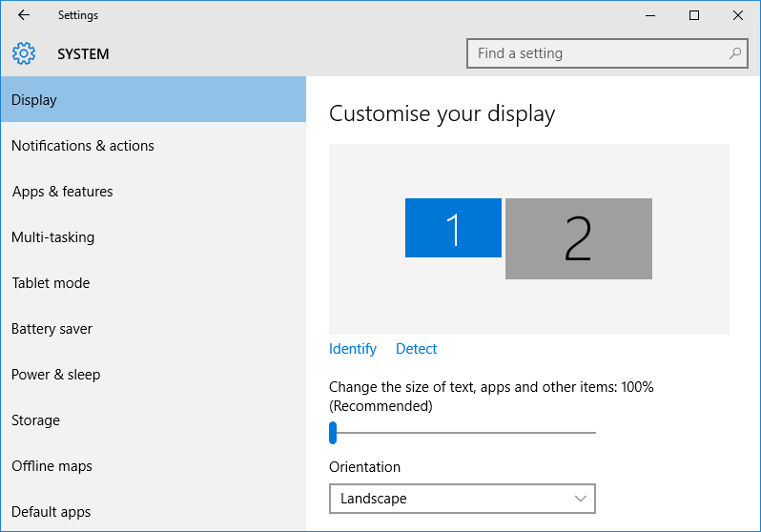Viewport: 761px width, 532px height.
Task: Select monitor 2 in display layout
Action: 579,238
